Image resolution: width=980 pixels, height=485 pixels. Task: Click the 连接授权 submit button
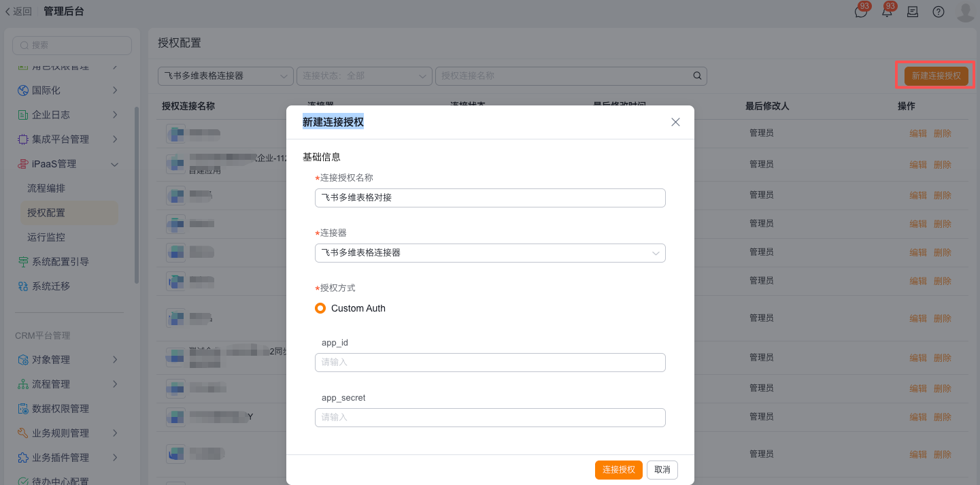[x=618, y=470]
